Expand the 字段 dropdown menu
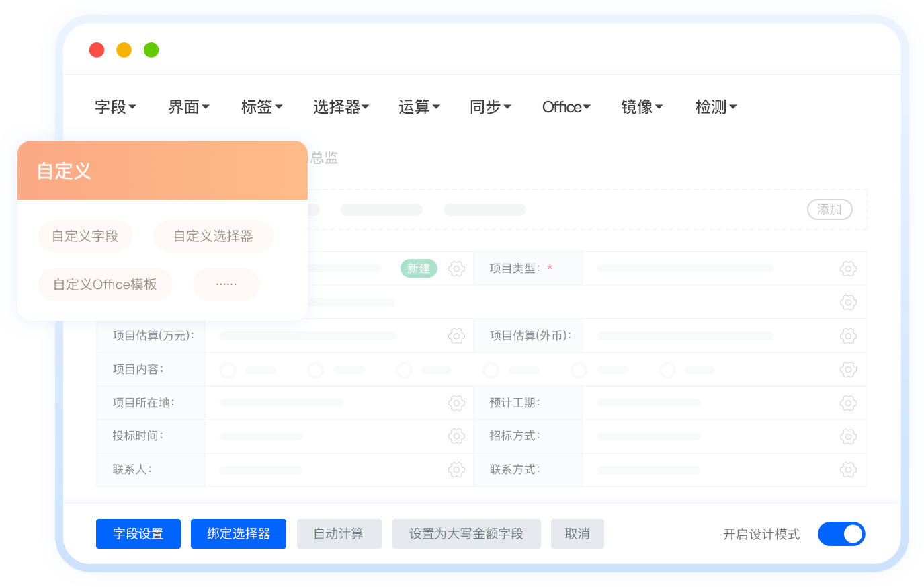 (116, 107)
